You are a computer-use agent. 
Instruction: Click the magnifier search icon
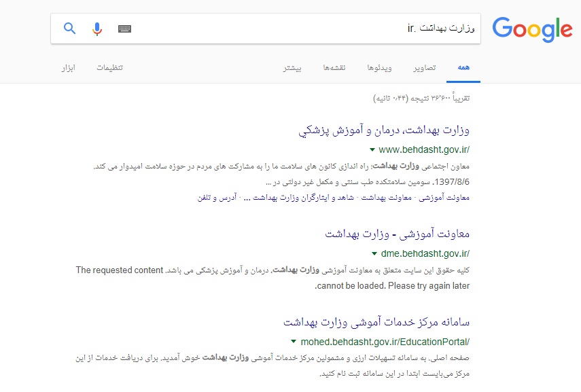tap(70, 28)
